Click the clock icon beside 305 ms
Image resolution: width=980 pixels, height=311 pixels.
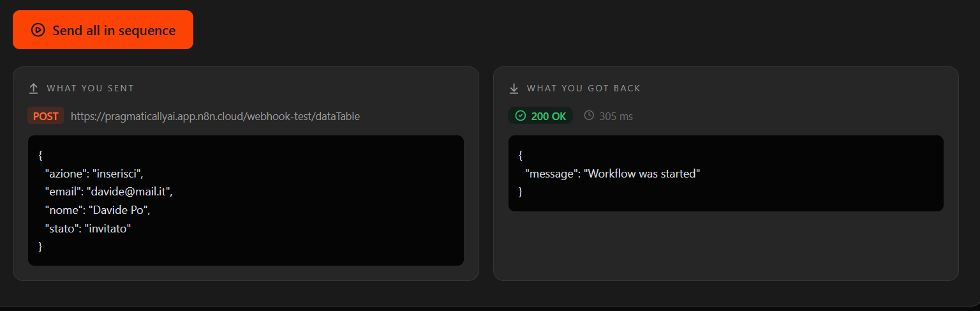click(x=589, y=116)
